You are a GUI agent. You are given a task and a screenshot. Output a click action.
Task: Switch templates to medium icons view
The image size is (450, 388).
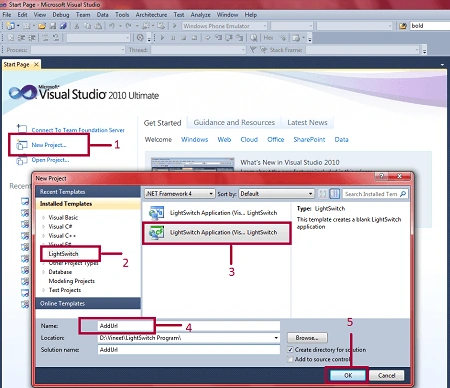(335, 194)
